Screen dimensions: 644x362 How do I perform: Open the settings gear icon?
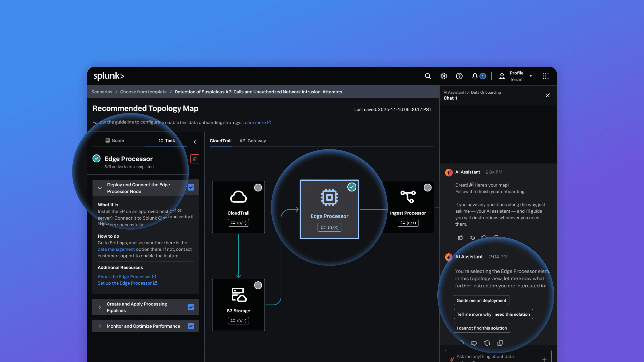point(443,76)
